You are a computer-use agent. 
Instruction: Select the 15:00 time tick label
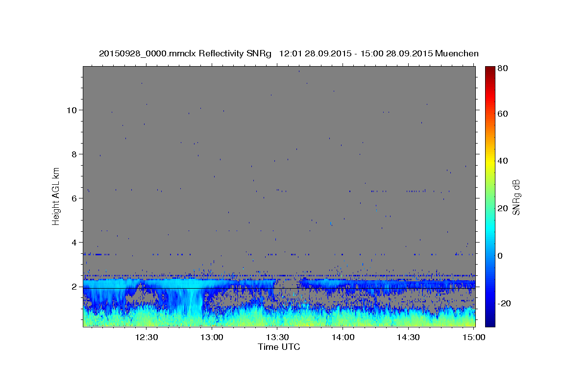(x=474, y=337)
